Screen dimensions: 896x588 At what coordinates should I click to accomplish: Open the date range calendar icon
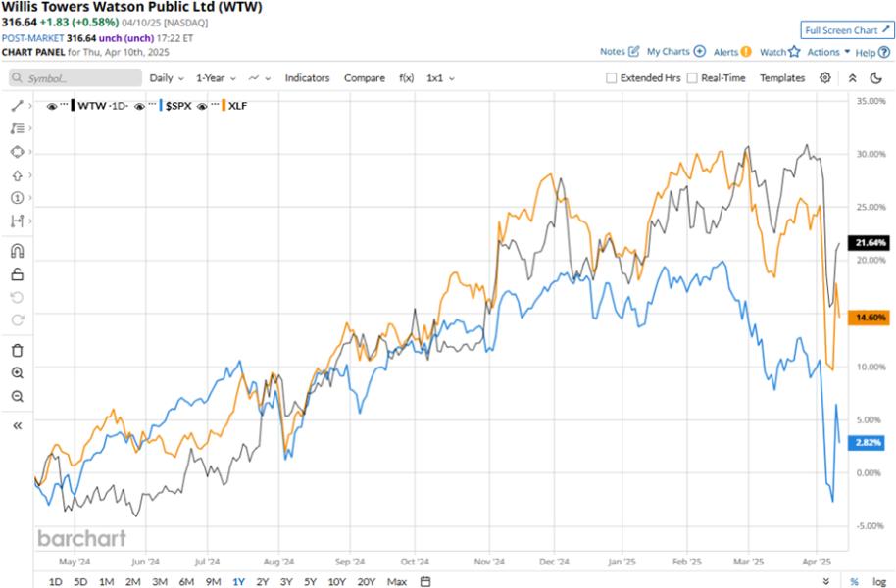(x=425, y=581)
